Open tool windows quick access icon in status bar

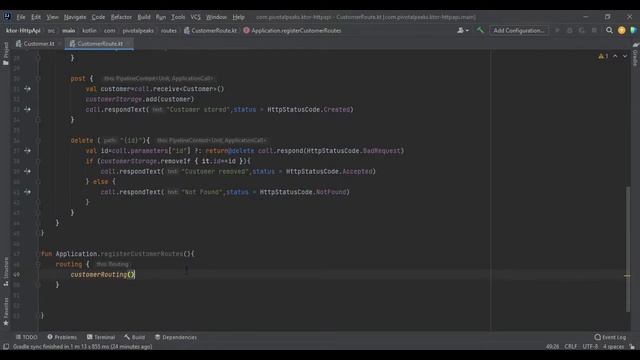[x=6, y=347]
